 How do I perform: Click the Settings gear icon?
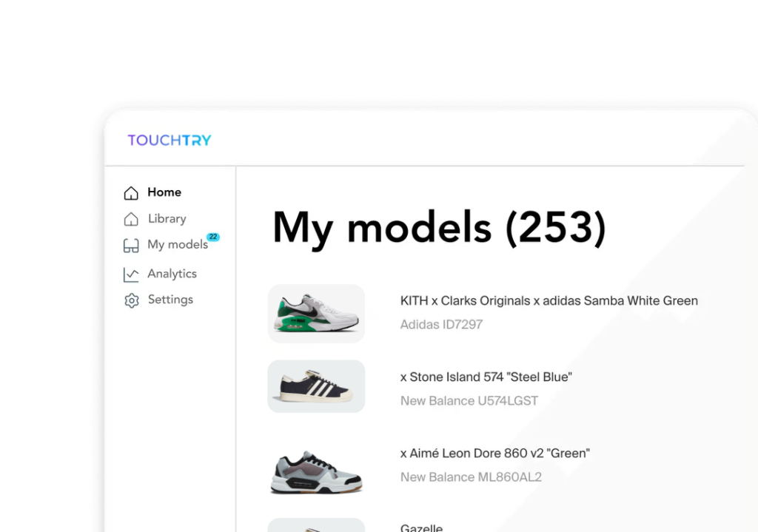[x=132, y=300]
